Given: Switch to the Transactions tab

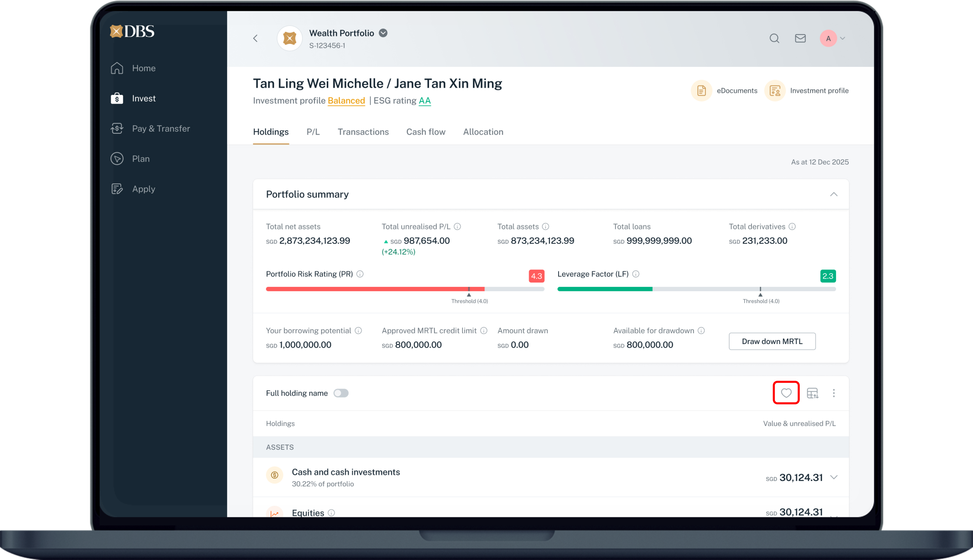Looking at the screenshot, I should tap(363, 132).
